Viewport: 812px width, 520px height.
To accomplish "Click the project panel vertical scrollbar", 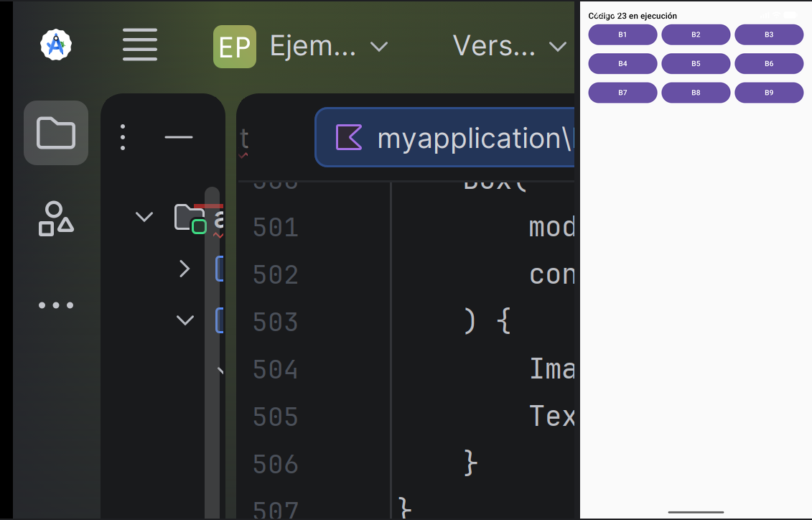I will coord(212,352).
